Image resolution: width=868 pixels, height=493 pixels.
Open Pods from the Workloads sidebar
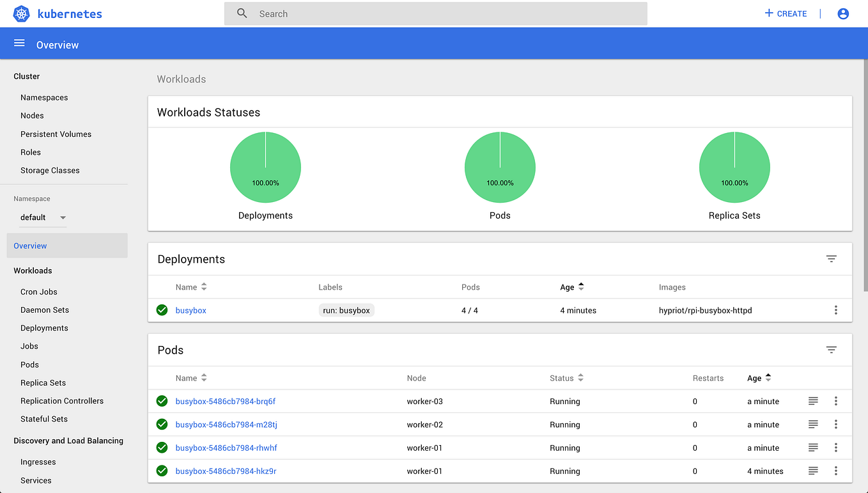(x=29, y=364)
